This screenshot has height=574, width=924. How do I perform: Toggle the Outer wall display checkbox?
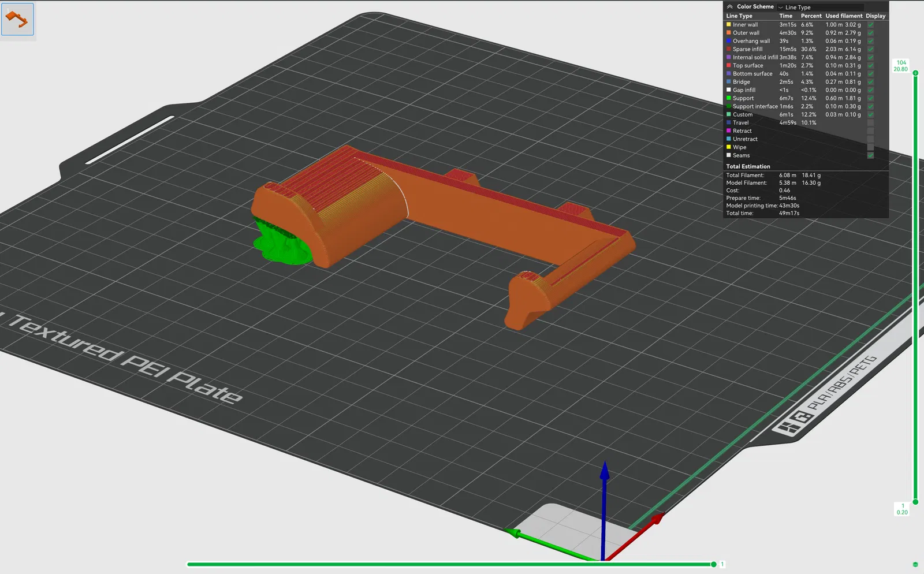coord(870,33)
